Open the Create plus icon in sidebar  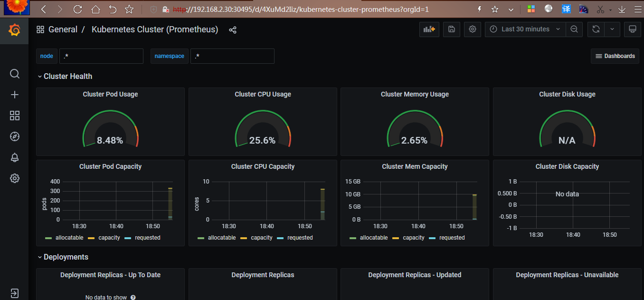point(15,95)
